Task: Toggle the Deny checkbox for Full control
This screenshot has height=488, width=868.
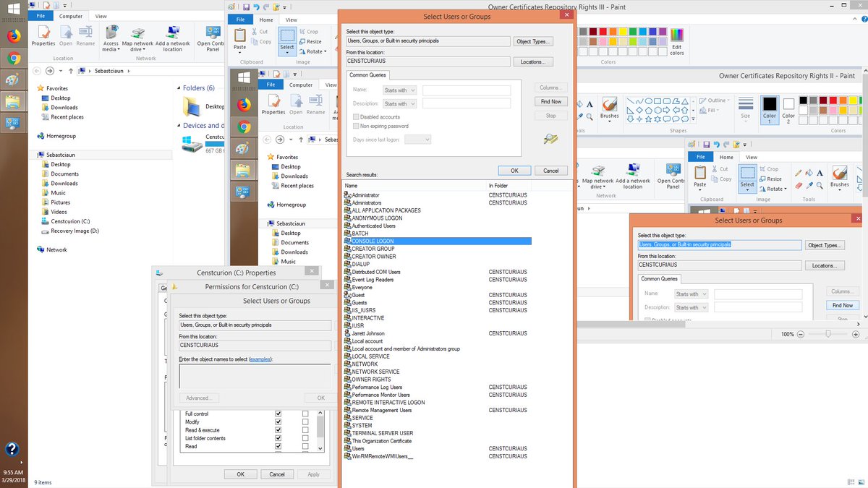Action: coord(305,414)
